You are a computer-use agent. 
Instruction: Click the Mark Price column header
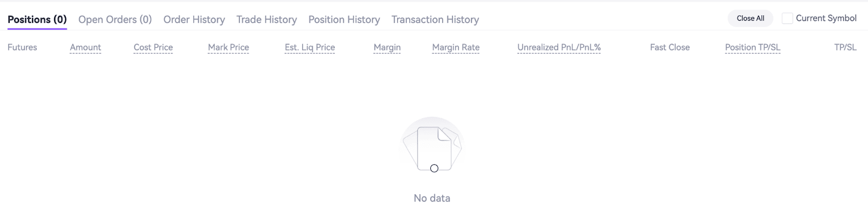[228, 47]
